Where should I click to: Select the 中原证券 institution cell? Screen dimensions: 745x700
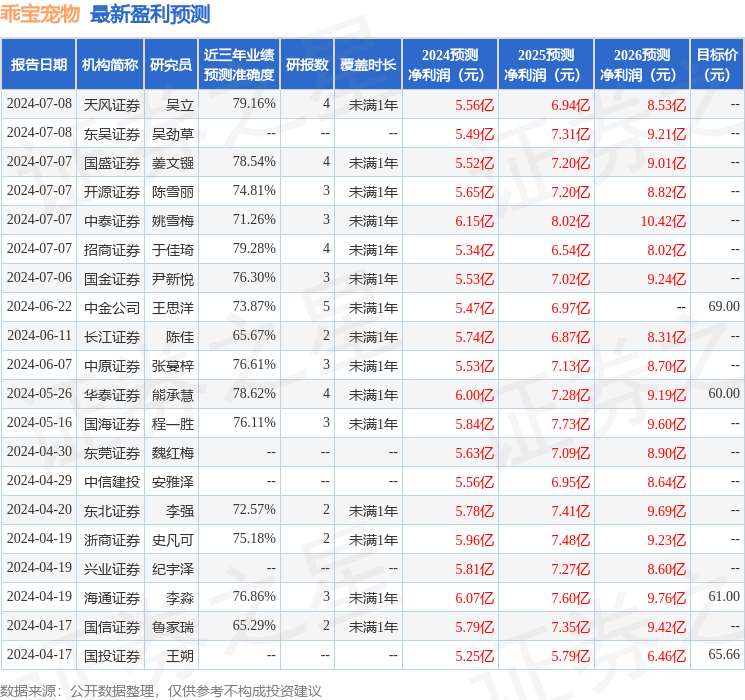pos(112,366)
